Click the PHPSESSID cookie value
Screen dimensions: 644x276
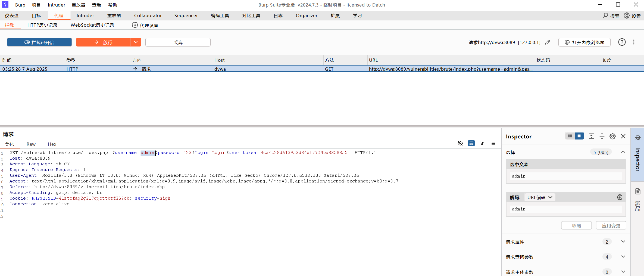point(94,198)
